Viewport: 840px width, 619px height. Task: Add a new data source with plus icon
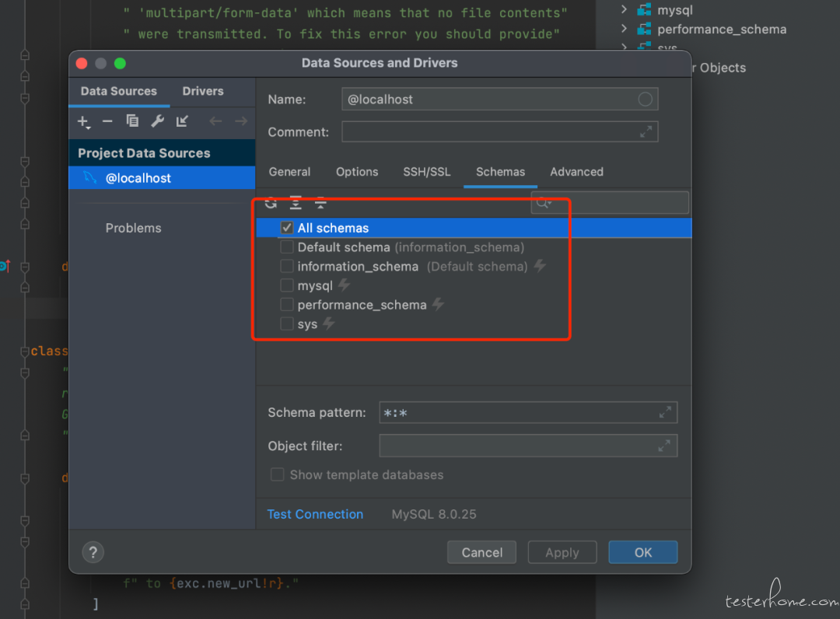point(83,121)
